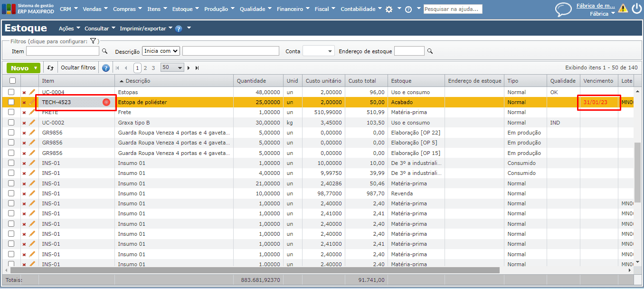This screenshot has height=289, width=644.
Task: Click the power logout icon
Action: pos(636,9)
